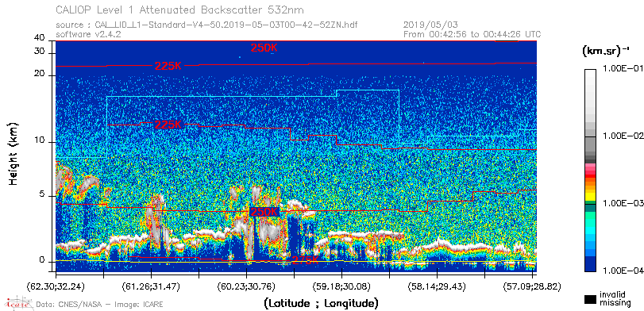Viewport: 644px width, 311px height.
Task: Click the '(58.14;29.43)' x-axis tick label
Action: tap(438, 286)
